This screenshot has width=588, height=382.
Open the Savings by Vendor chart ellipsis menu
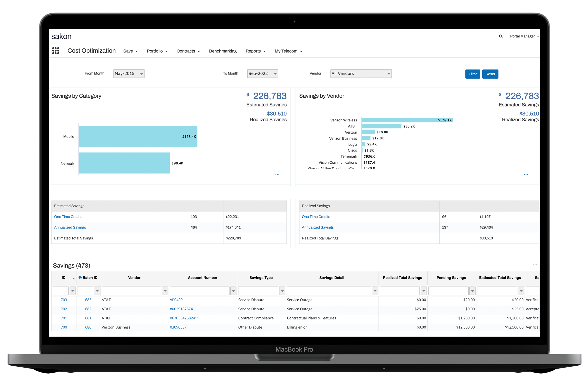point(526,175)
